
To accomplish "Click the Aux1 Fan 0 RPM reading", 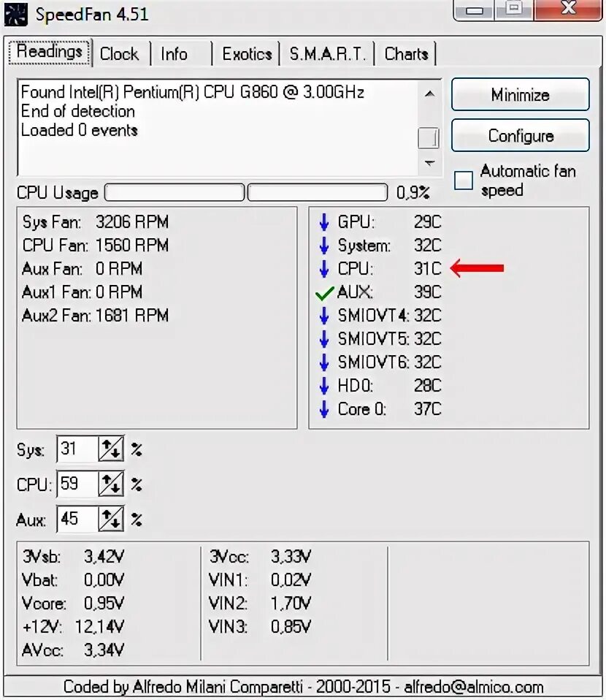I will 82,292.
